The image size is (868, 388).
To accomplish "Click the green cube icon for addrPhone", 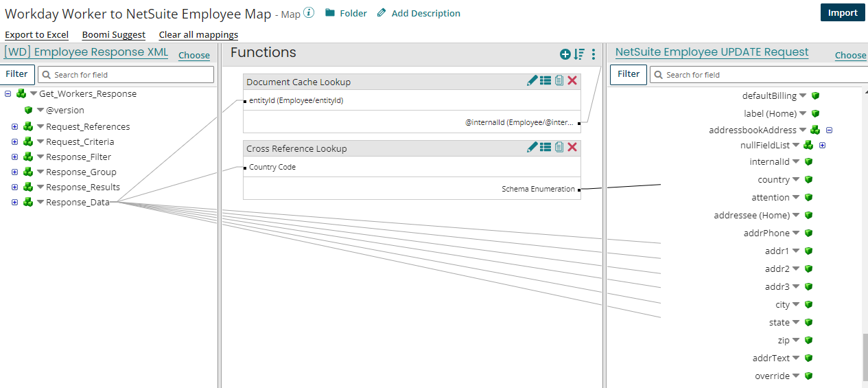I will coord(808,233).
